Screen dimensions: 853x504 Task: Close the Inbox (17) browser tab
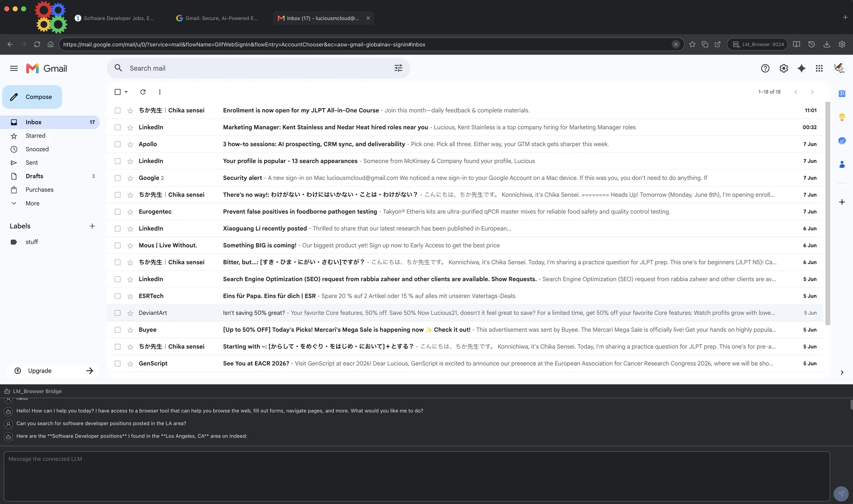click(x=368, y=18)
